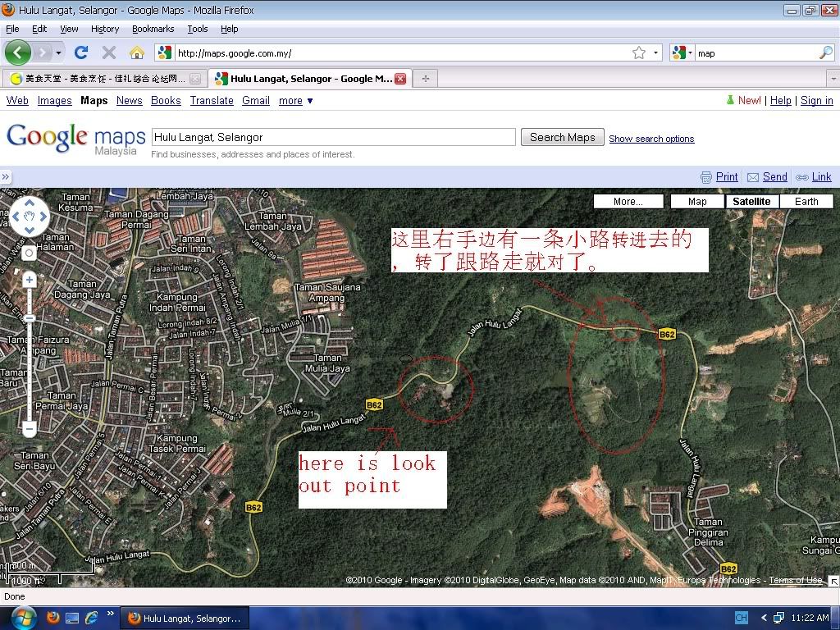840x630 pixels.
Task: Open the File menu
Action: coord(12,29)
